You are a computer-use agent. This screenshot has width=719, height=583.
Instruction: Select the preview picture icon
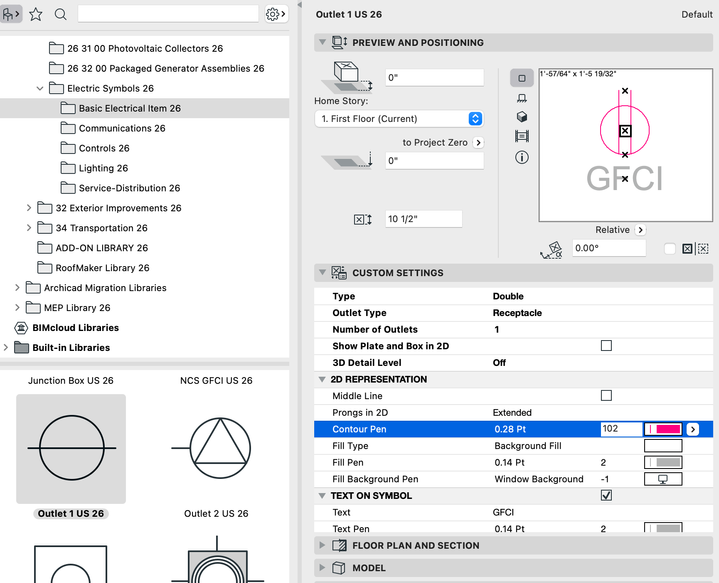521,137
